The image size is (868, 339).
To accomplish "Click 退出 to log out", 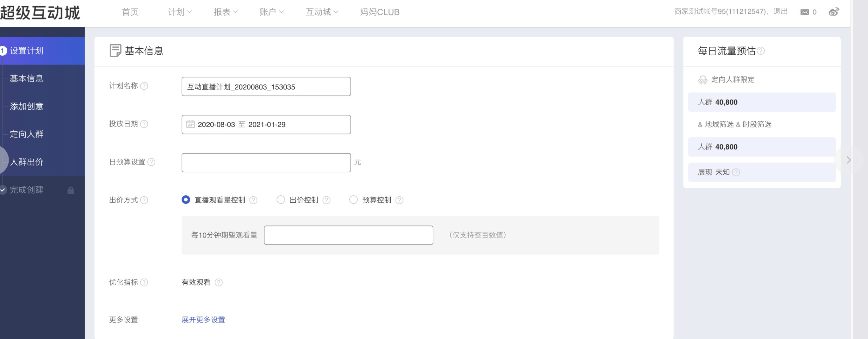I will (780, 12).
